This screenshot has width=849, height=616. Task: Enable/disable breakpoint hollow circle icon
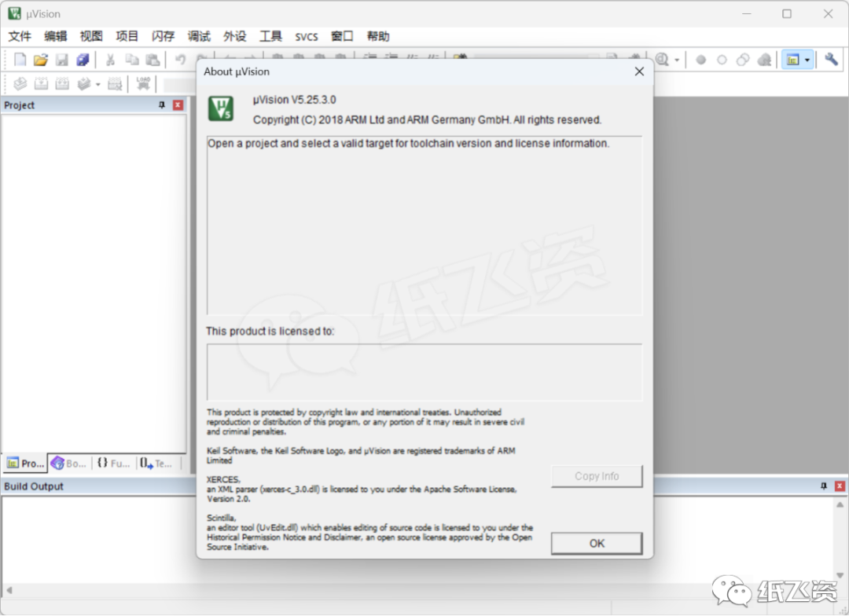coord(722,60)
